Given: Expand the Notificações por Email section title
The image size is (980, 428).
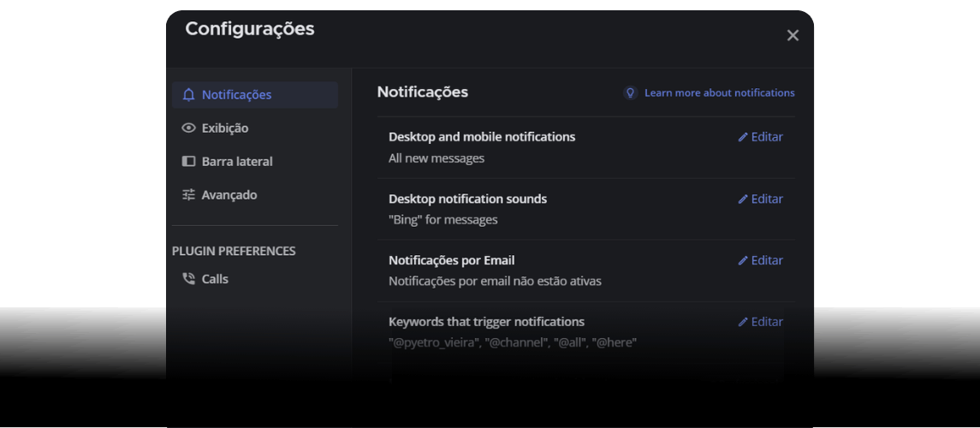Looking at the screenshot, I should (451, 260).
